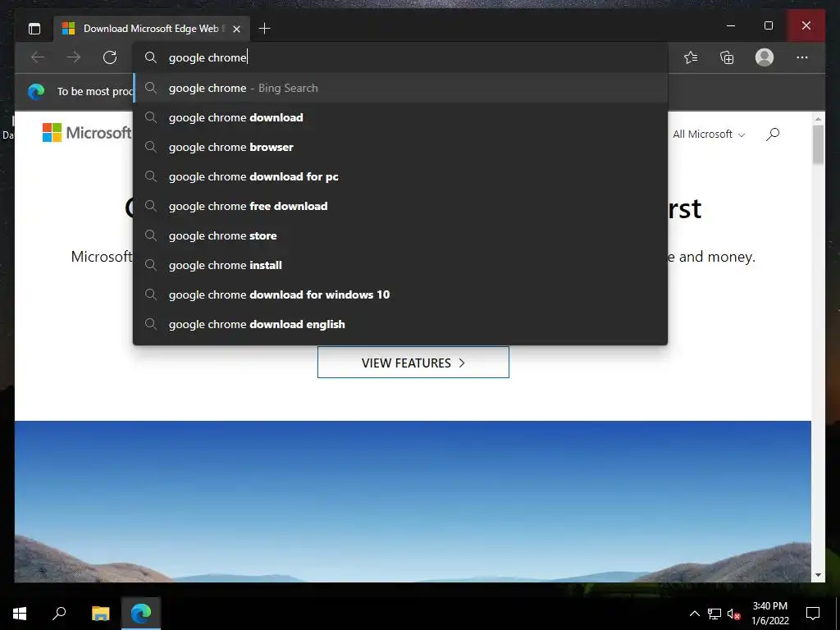Refresh the current page
Image resolution: width=840 pixels, height=630 pixels.
tap(110, 57)
